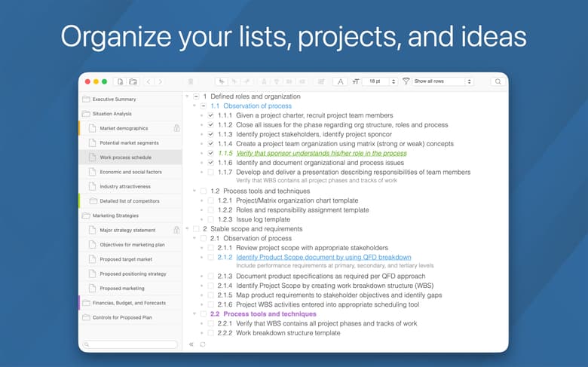Collapse sidebar with double chevron icon
The height and width of the screenshot is (367, 588).
(191, 344)
